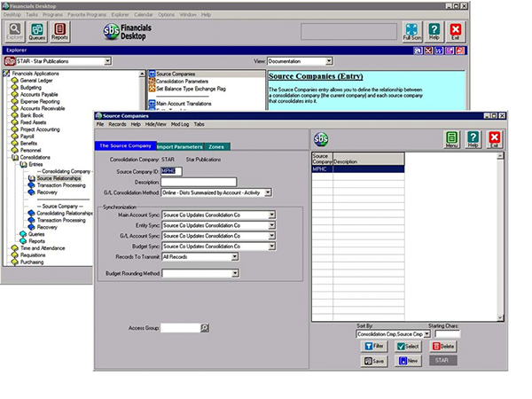Activate the Full Scrn icon
Viewport: 532px width, 399px height.
[x=412, y=32]
